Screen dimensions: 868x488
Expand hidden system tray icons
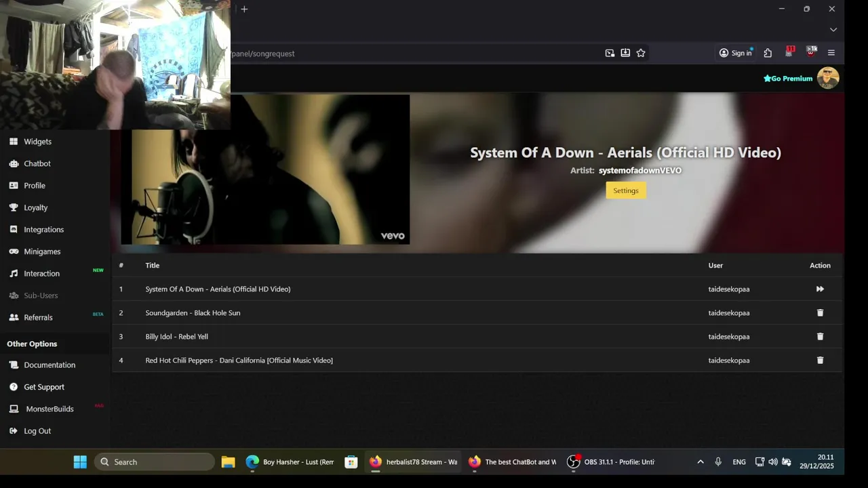pyautogui.click(x=701, y=462)
